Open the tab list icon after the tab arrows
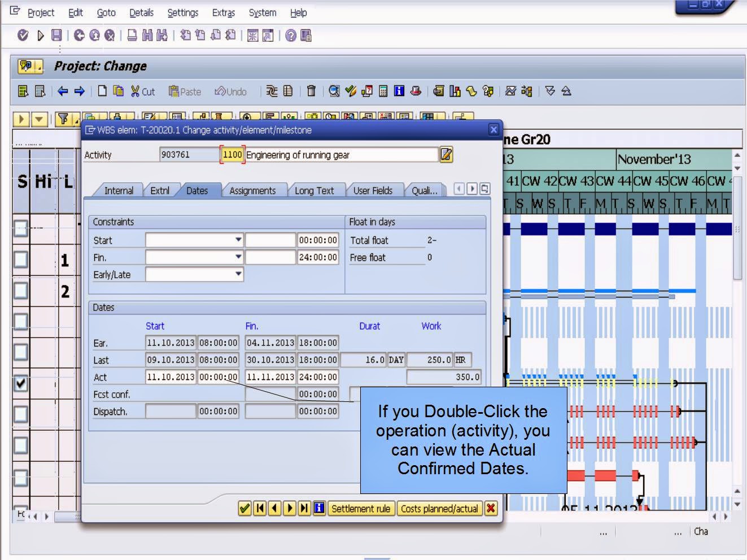This screenshot has width=747, height=560. pos(485,189)
